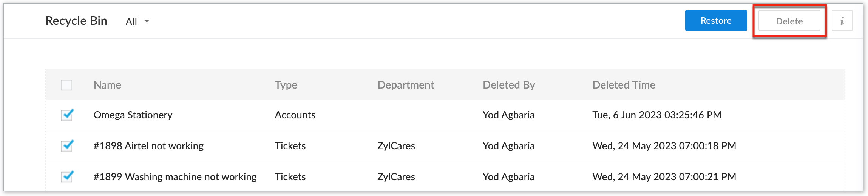Image resolution: width=868 pixels, height=196 pixels.
Task: Uncheck the #1898 Airtel ticket checkbox
Action: pyautogui.click(x=67, y=146)
